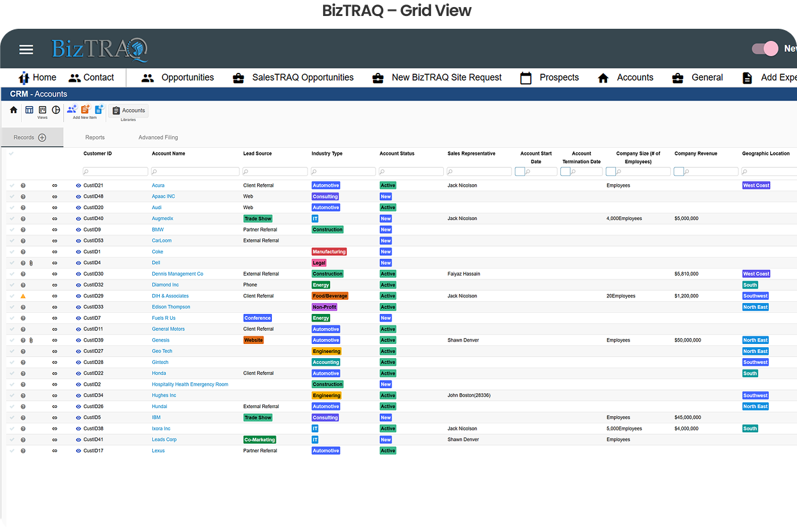Open New BizTRAQ Site Request
Viewport: 797px width, 532px height.
pos(437,77)
